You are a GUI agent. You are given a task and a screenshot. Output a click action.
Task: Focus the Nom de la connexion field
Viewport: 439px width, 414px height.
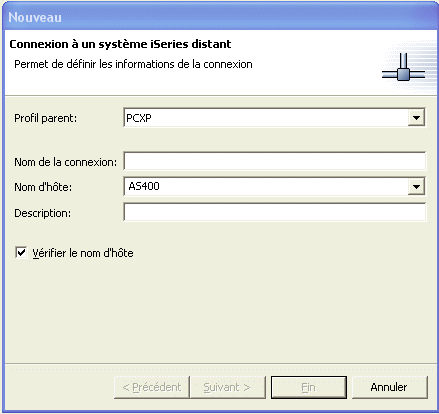pos(275,161)
